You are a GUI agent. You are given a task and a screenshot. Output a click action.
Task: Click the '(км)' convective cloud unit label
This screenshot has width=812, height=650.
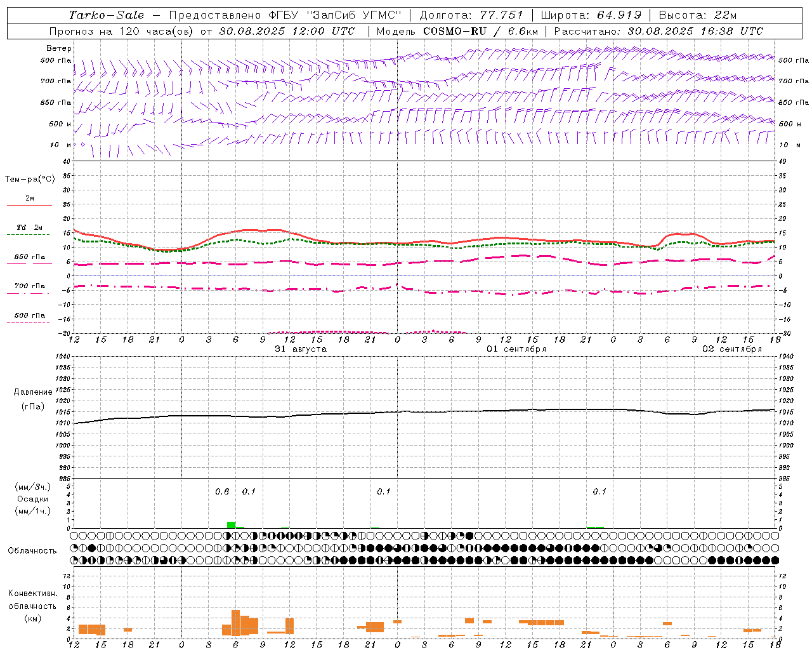[33, 618]
